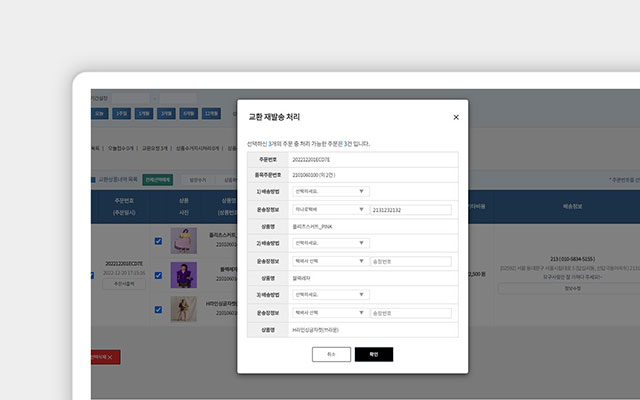Click third item's 송장번호 input field
This screenshot has height=400, width=640.
point(410,313)
